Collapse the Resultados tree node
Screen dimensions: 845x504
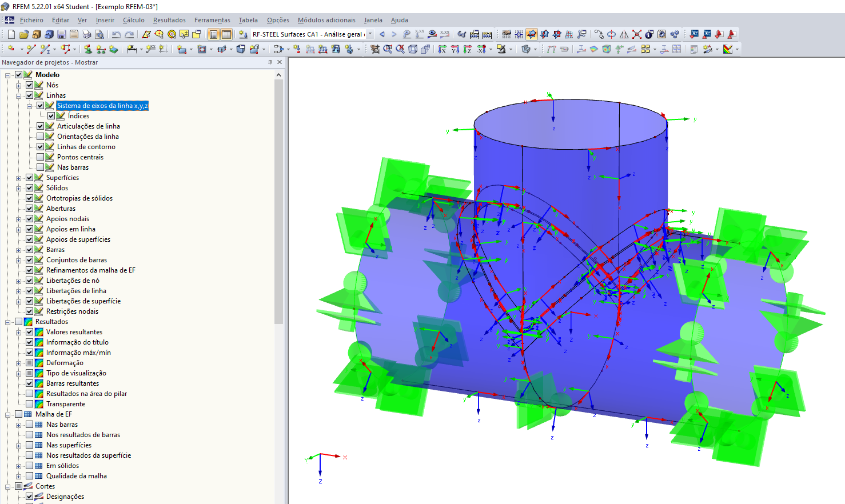coord(8,322)
